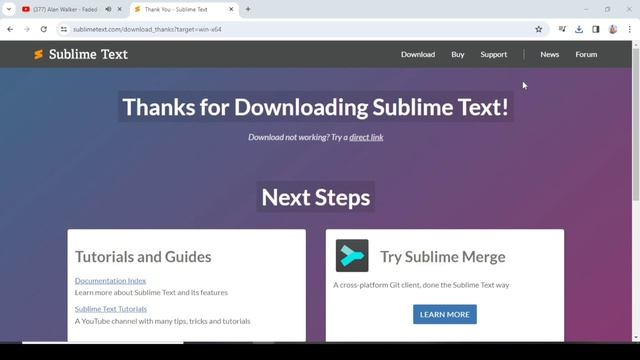Image resolution: width=640 pixels, height=360 pixels.
Task: Show browser downloads
Action: click(x=579, y=29)
